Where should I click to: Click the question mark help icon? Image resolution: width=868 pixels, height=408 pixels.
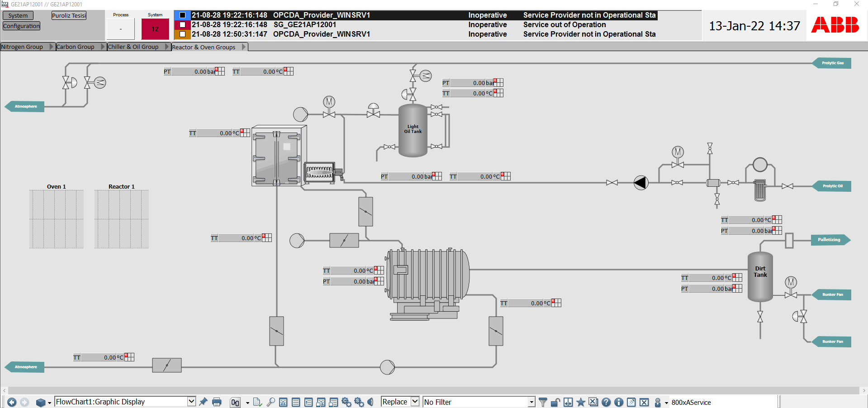pyautogui.click(x=606, y=402)
